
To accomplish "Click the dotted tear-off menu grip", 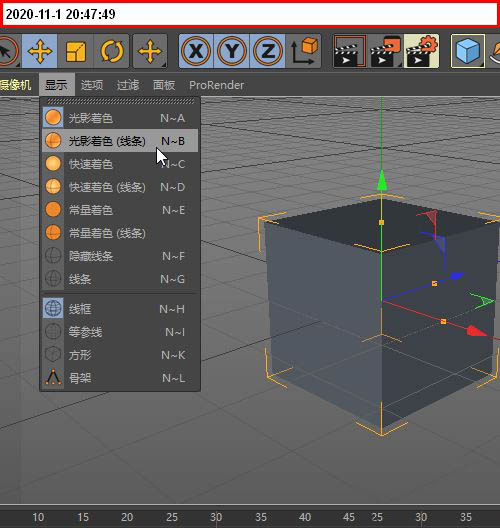I will point(121,101).
